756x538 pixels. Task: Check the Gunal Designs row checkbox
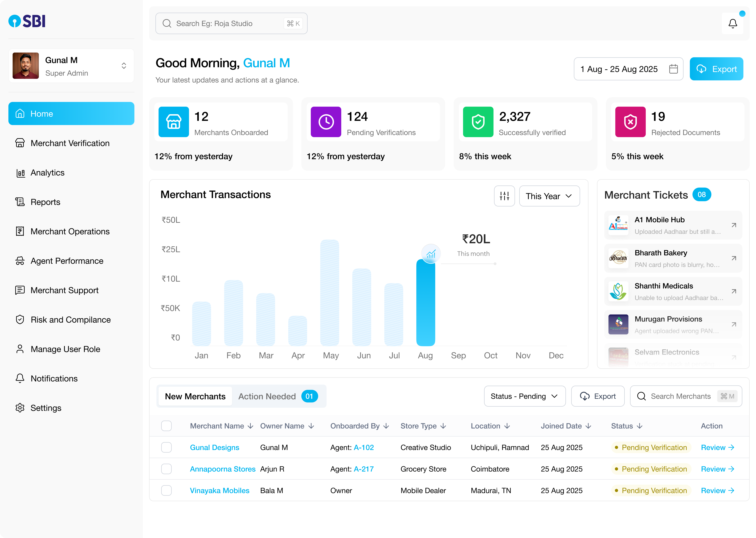click(x=166, y=448)
